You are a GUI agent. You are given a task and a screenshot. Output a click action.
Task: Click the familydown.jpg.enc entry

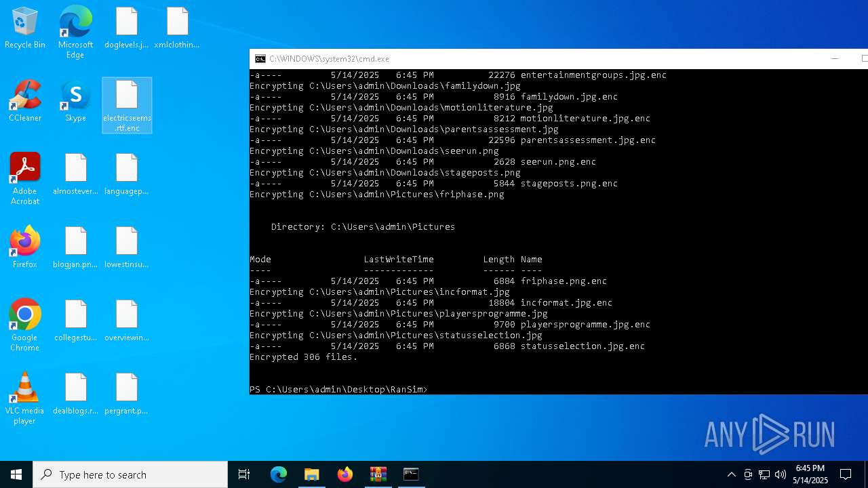coord(569,97)
